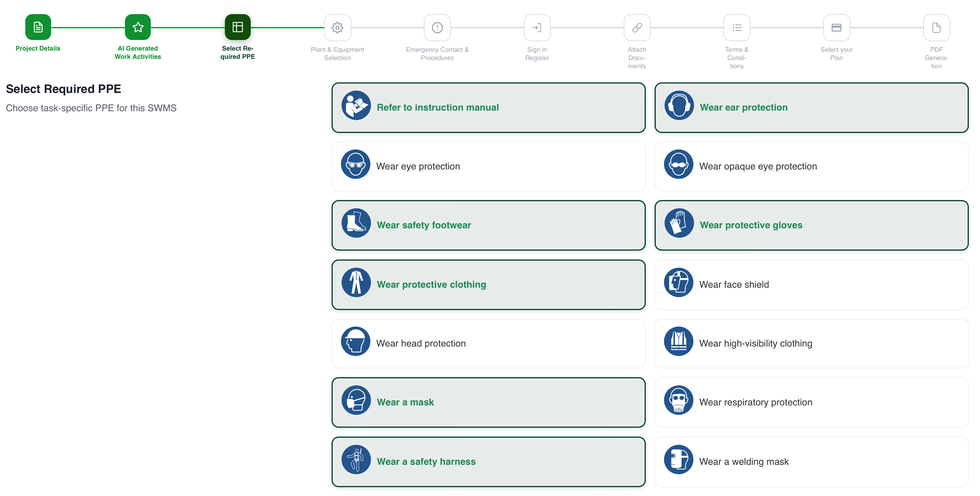
Task: Click the protective gloves sign icon
Action: pyautogui.click(x=679, y=223)
